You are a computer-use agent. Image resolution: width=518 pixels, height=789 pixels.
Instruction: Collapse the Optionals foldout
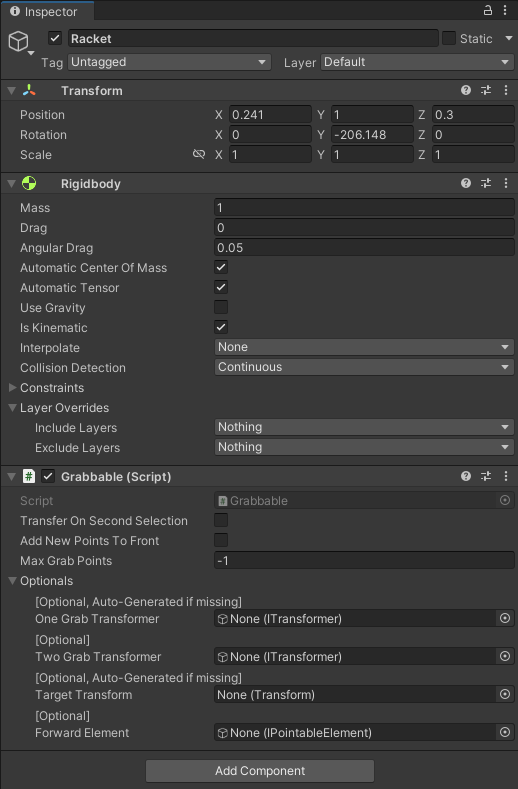pos(13,581)
